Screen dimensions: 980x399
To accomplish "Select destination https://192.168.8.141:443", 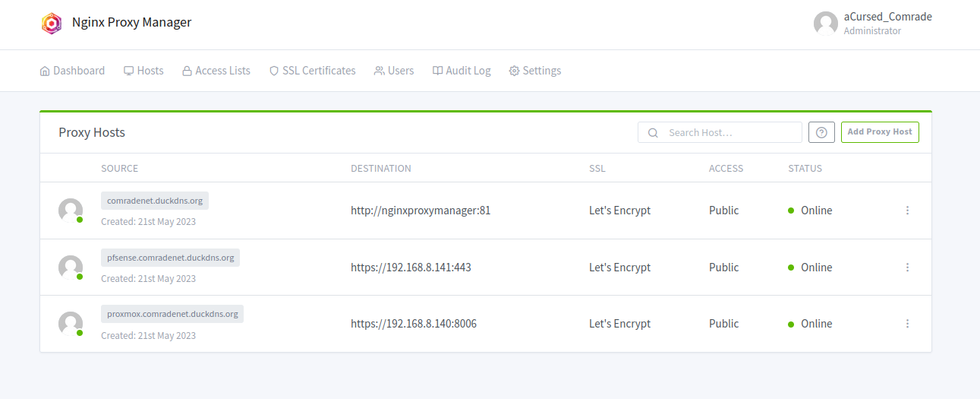I will (x=411, y=268).
